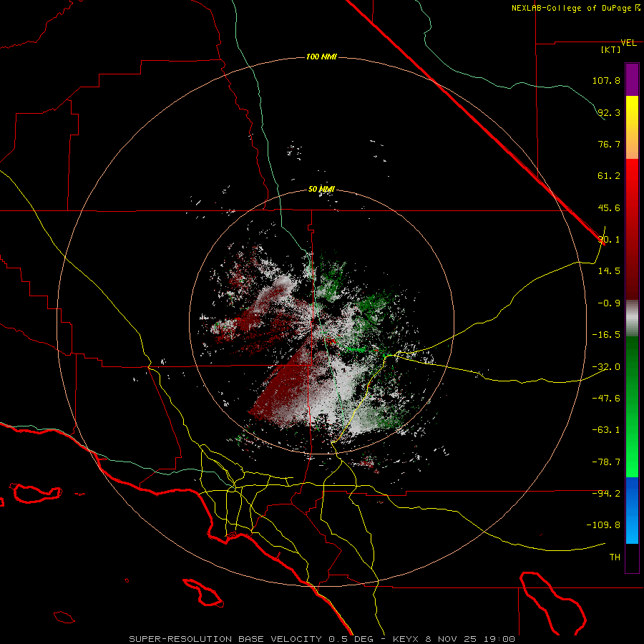
Task: Pick the gray near-zero segment of the color bar
Action: coord(632,318)
